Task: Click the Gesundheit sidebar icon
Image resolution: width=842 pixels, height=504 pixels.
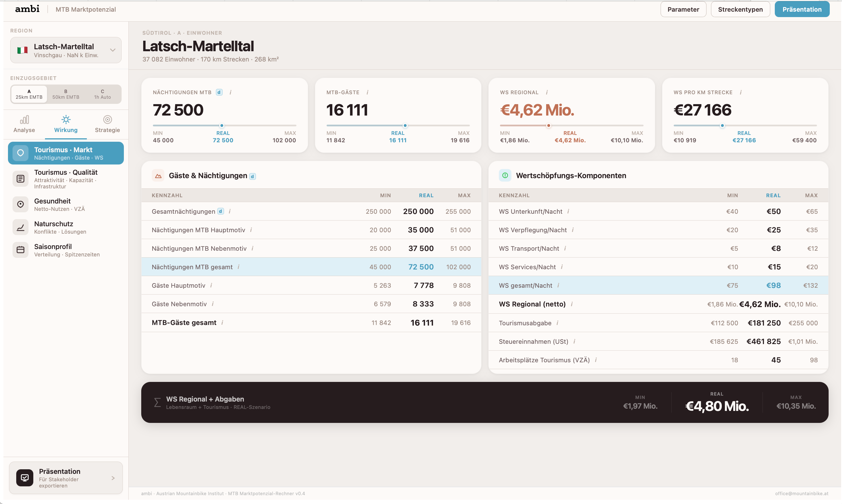Action: point(21,204)
